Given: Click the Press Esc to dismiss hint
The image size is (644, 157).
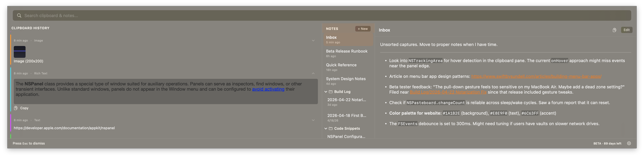Looking at the screenshot, I should click(29, 144).
